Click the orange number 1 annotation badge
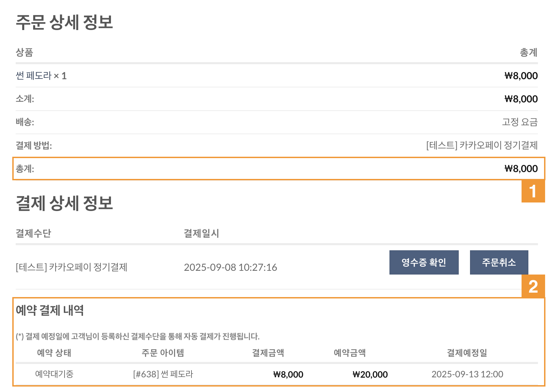Image resolution: width=555 pixels, height=392 pixels. [x=533, y=191]
